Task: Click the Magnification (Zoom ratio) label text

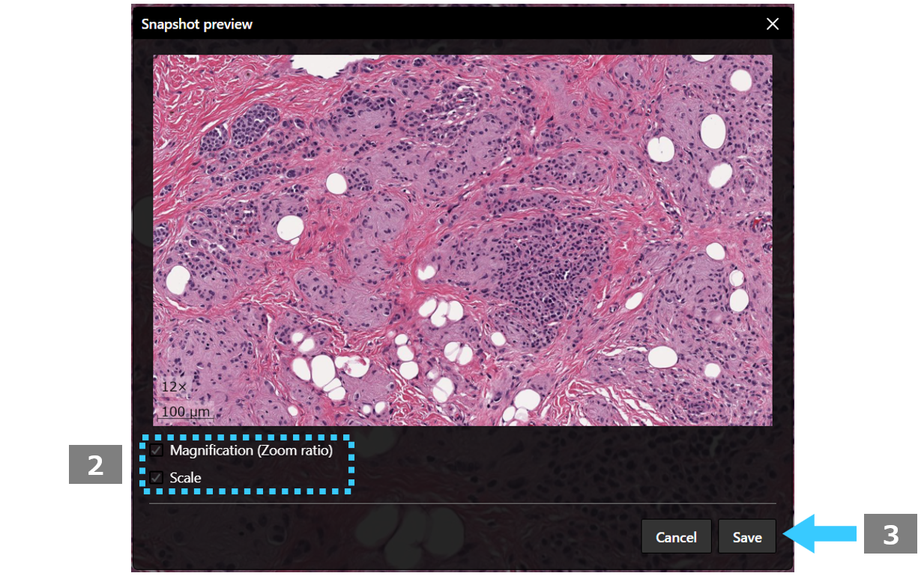Action: click(x=251, y=450)
